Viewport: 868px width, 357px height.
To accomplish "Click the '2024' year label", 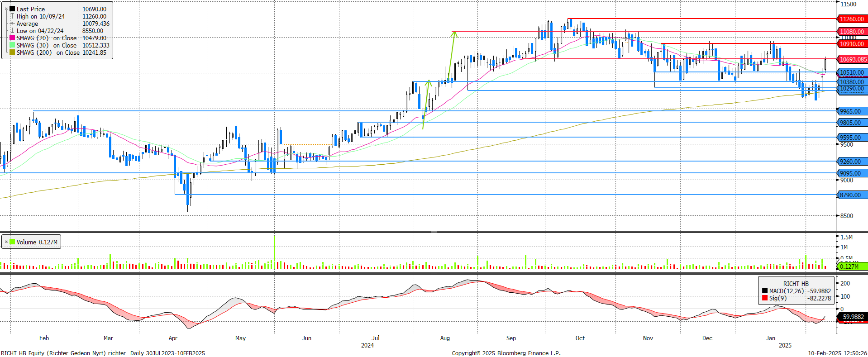I will [367, 345].
